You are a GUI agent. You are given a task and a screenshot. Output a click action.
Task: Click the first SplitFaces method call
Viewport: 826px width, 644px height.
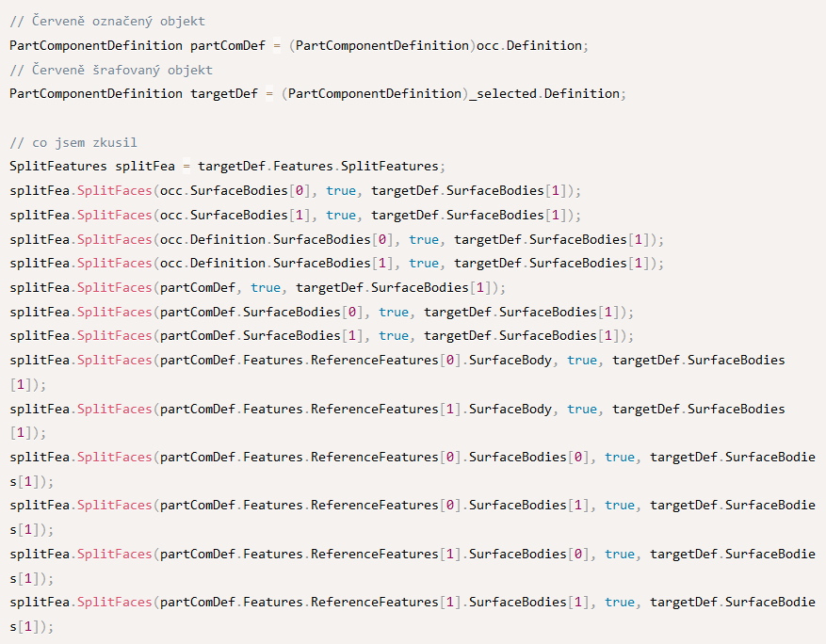295,190
